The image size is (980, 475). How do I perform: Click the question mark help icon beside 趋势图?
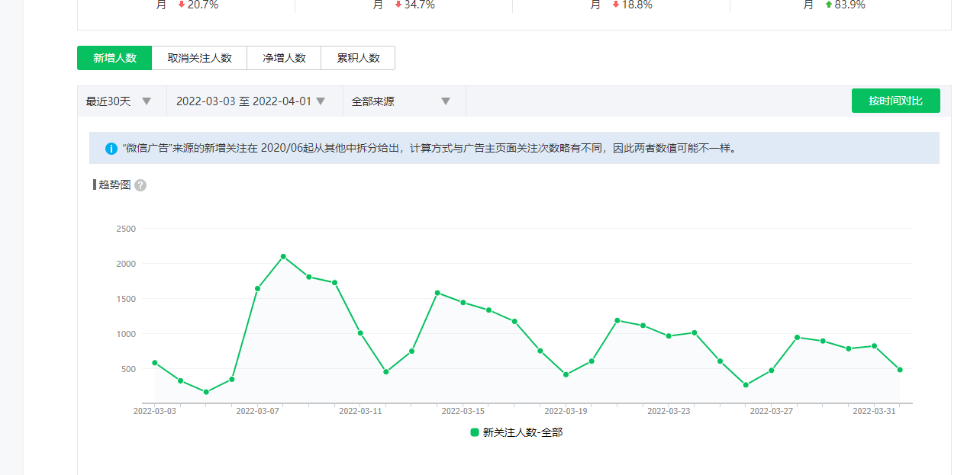pos(140,185)
